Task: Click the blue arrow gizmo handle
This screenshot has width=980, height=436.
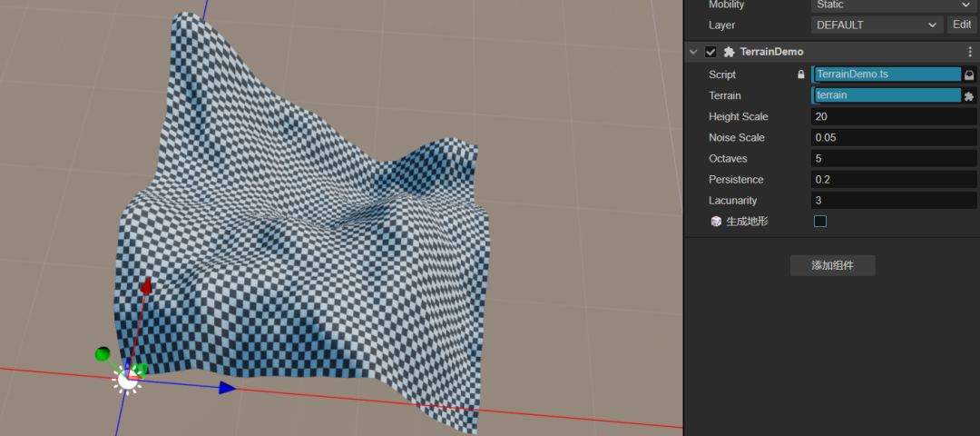Action: pos(227,388)
